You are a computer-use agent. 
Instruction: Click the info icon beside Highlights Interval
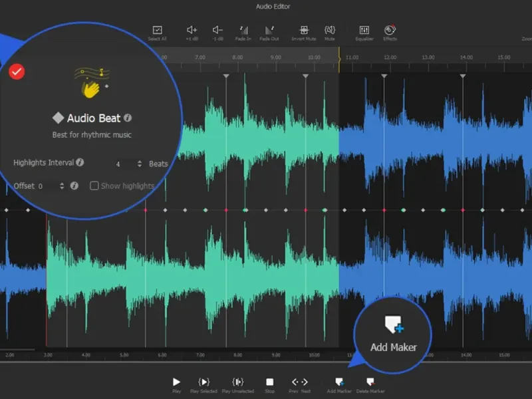coord(80,162)
